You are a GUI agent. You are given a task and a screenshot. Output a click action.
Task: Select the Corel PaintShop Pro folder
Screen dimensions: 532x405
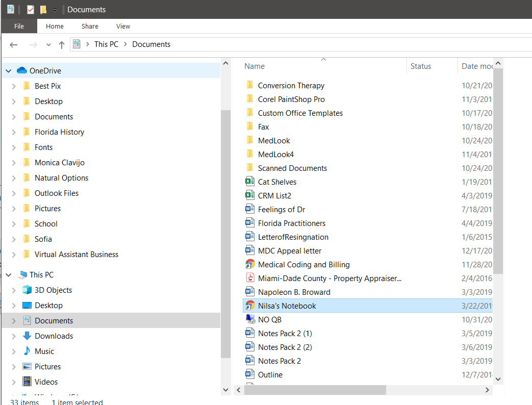[x=291, y=99]
